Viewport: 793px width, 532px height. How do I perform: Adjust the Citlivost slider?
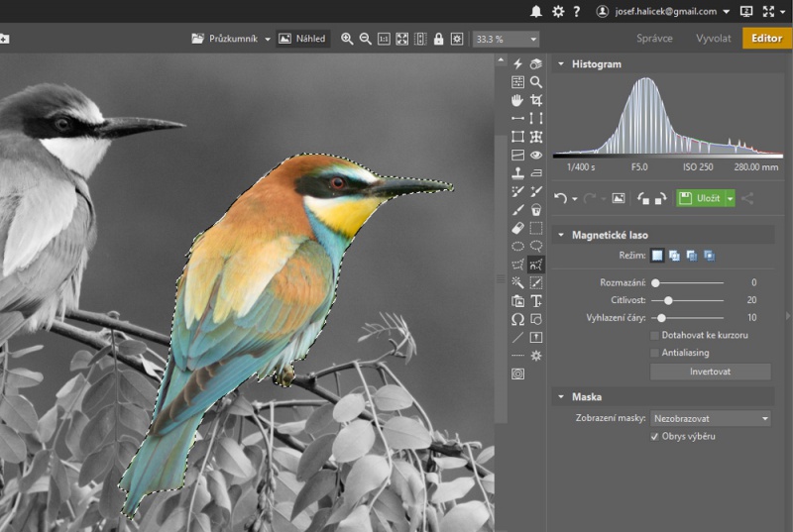pos(668,300)
